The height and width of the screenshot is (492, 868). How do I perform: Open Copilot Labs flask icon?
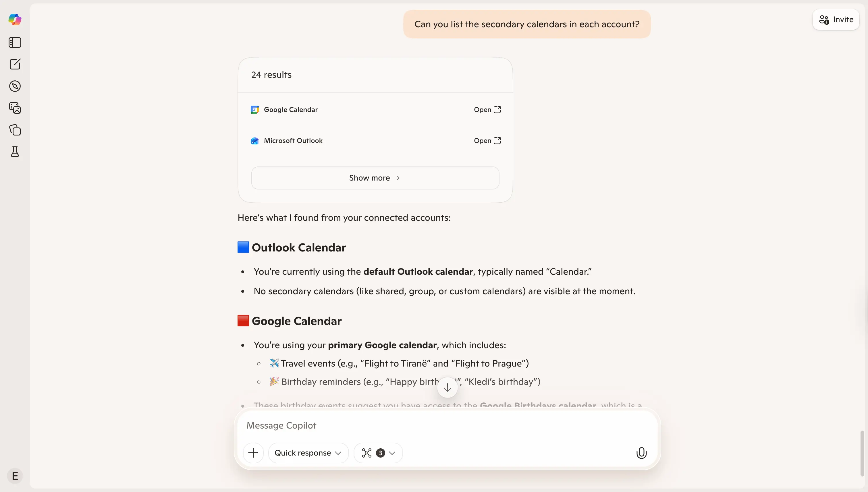coord(15,152)
